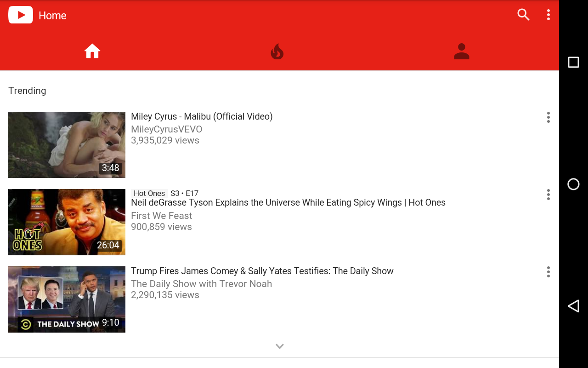Switch to the Account section
The width and height of the screenshot is (588, 368).
click(461, 51)
